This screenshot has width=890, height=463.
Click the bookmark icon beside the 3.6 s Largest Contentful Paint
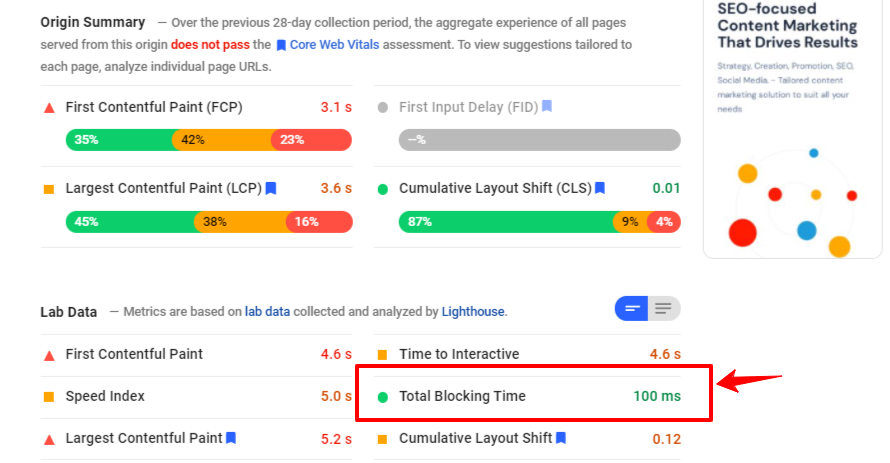click(271, 188)
